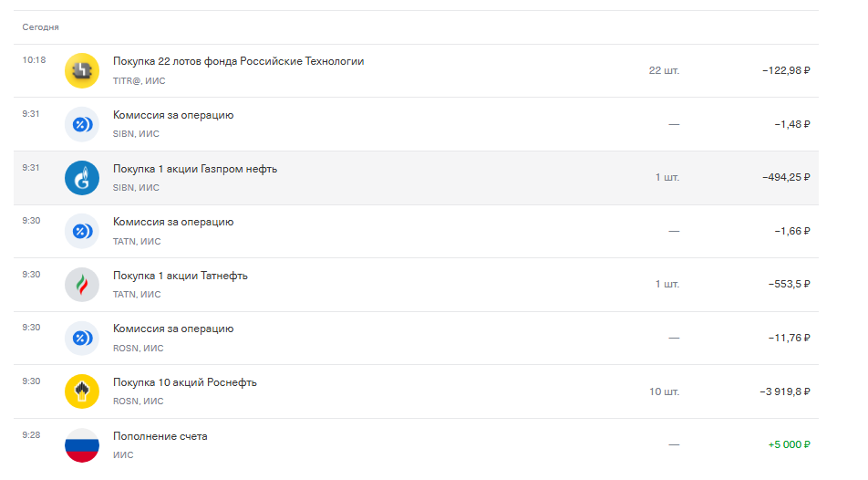Click the −494,25 ₽ amount
868x480 pixels.
tap(786, 178)
